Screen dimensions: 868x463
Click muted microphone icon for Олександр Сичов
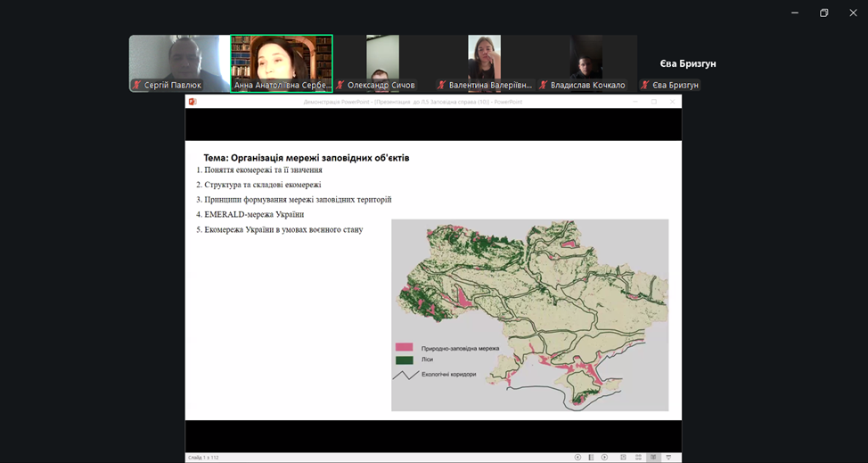pos(340,86)
